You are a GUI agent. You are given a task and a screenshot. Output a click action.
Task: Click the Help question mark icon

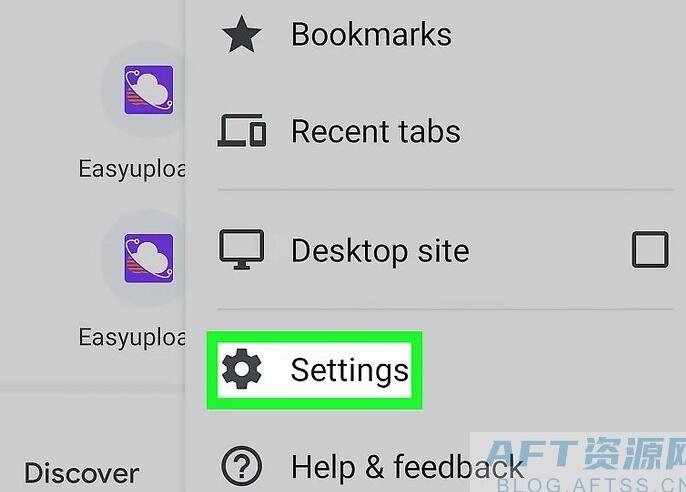tap(242, 467)
